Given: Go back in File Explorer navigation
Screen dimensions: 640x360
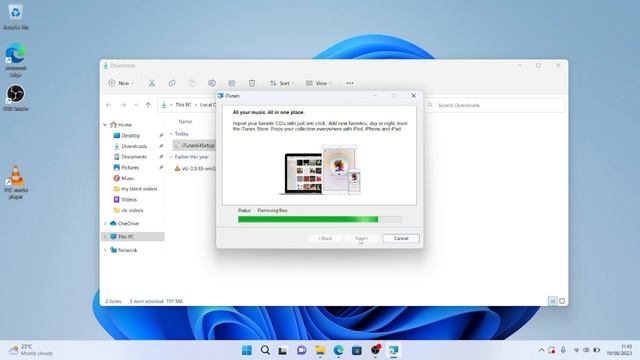Looking at the screenshot, I should (109, 105).
